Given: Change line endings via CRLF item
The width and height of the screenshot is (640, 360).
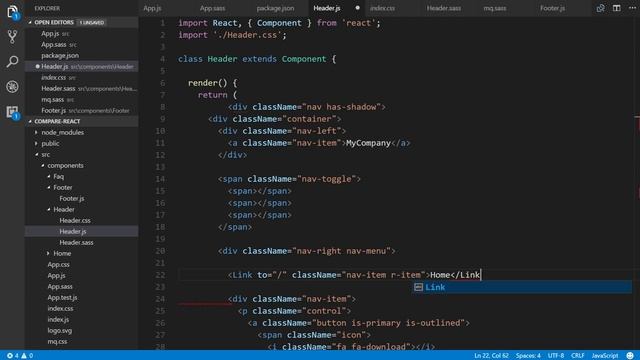Looking at the screenshot, I should pos(578,356).
